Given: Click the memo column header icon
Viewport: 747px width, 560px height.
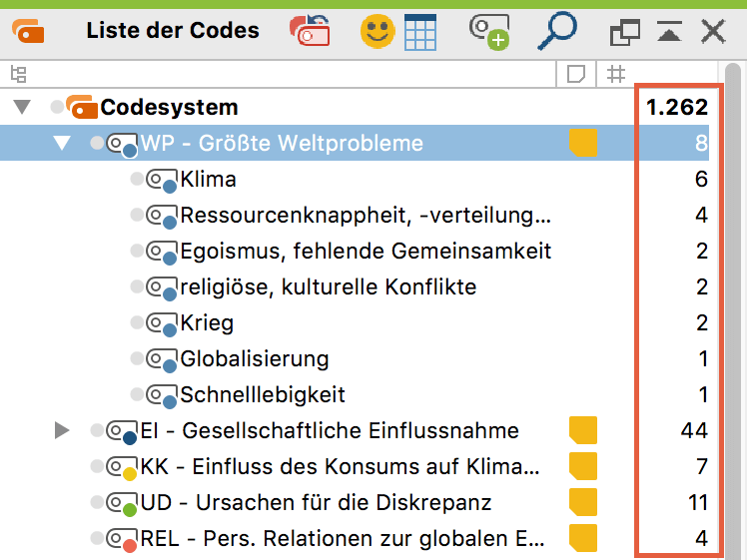Looking at the screenshot, I should (x=576, y=74).
